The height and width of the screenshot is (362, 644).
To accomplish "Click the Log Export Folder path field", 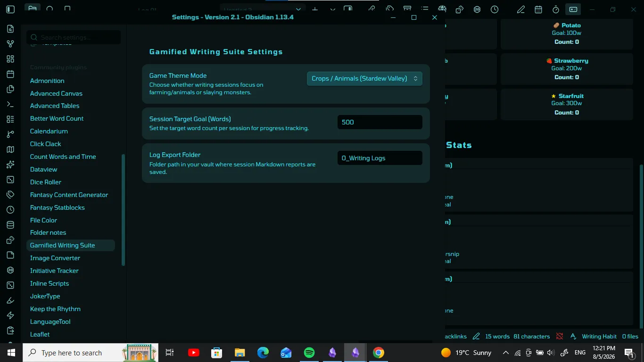I will pyautogui.click(x=380, y=158).
